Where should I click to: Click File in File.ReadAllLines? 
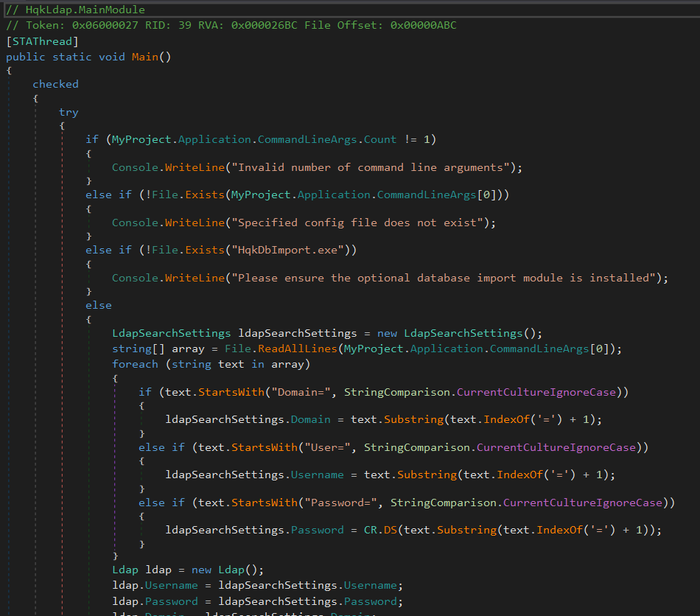point(237,349)
